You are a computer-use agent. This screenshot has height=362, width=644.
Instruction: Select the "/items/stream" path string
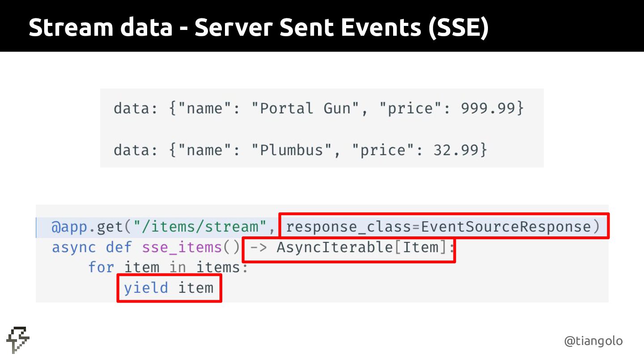199,227
